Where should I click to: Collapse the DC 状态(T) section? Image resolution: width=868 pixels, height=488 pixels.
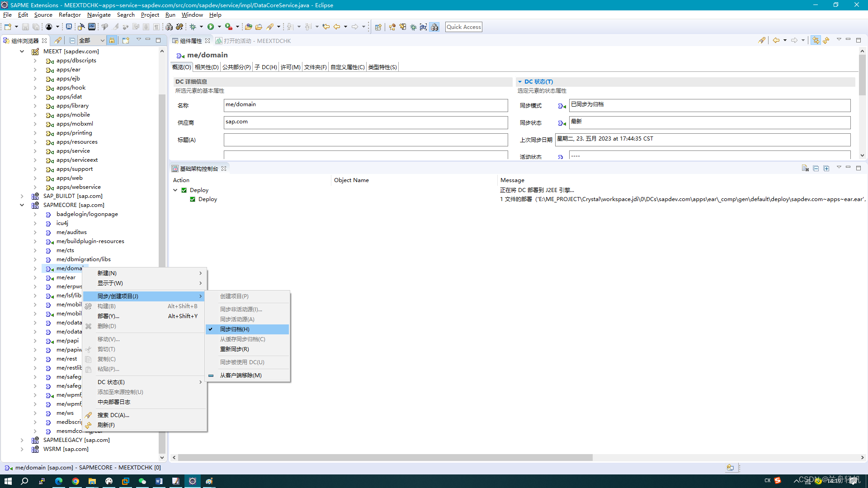coord(520,82)
